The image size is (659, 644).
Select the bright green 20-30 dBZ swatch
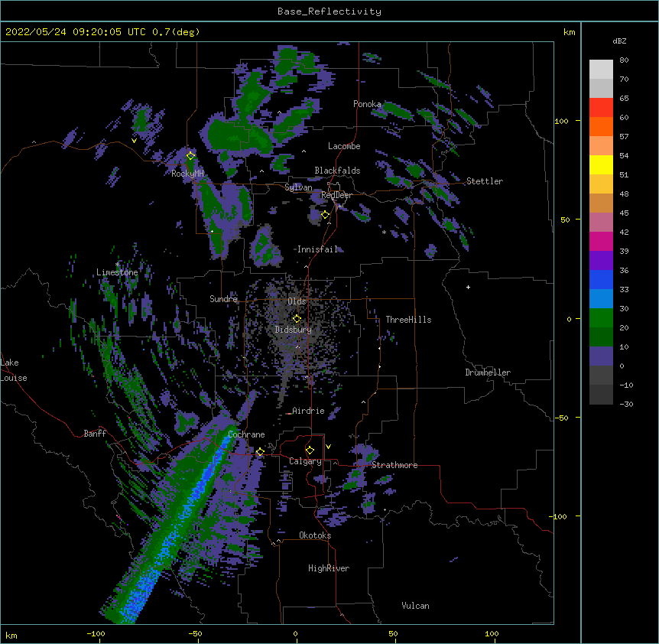pyautogui.click(x=601, y=318)
